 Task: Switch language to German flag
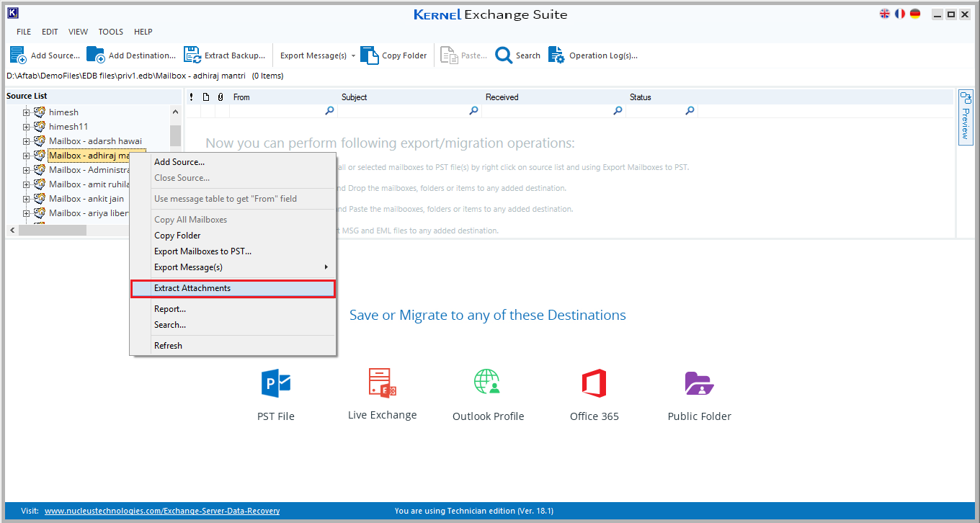[x=915, y=14]
